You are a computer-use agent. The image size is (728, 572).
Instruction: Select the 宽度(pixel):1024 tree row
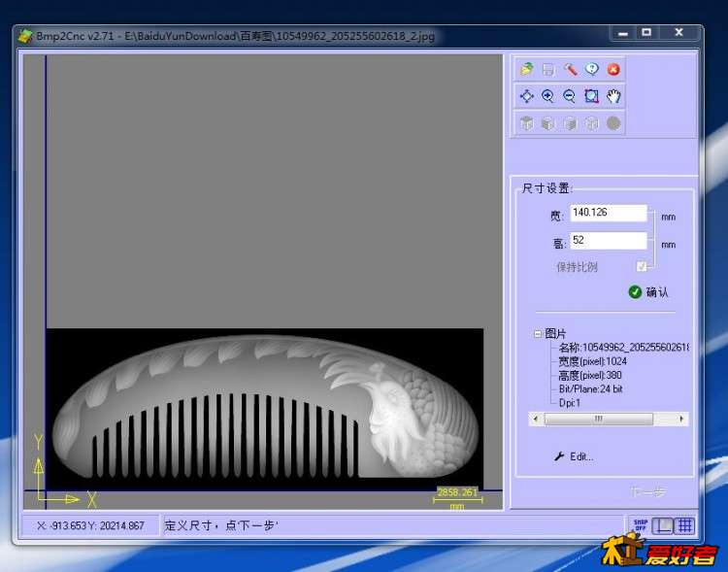[x=592, y=361]
